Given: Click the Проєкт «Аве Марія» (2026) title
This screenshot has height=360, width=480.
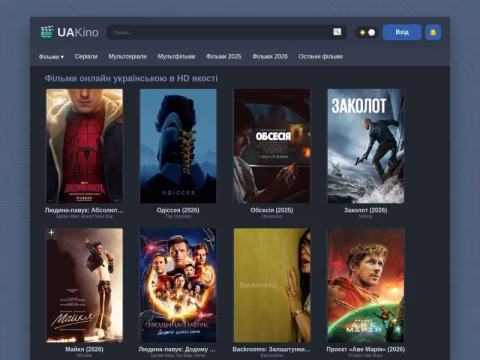Looking at the screenshot, I should [366, 349].
